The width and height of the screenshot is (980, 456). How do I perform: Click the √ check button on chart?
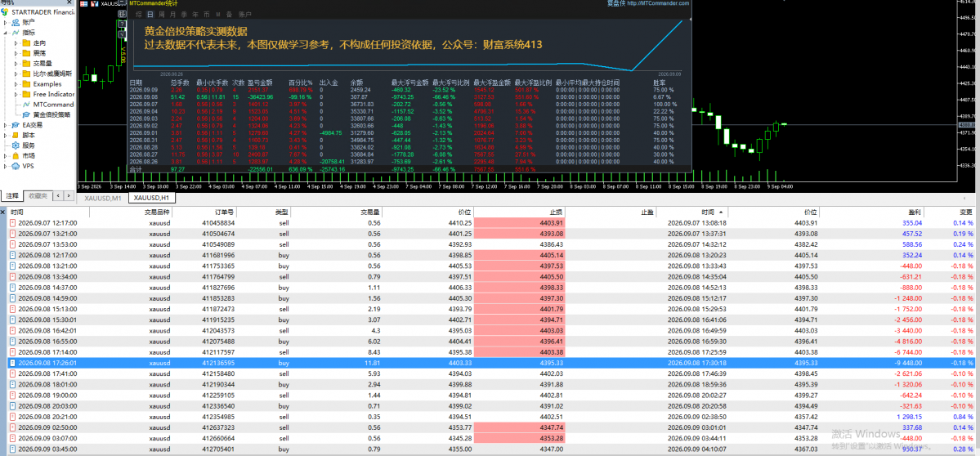click(122, 34)
